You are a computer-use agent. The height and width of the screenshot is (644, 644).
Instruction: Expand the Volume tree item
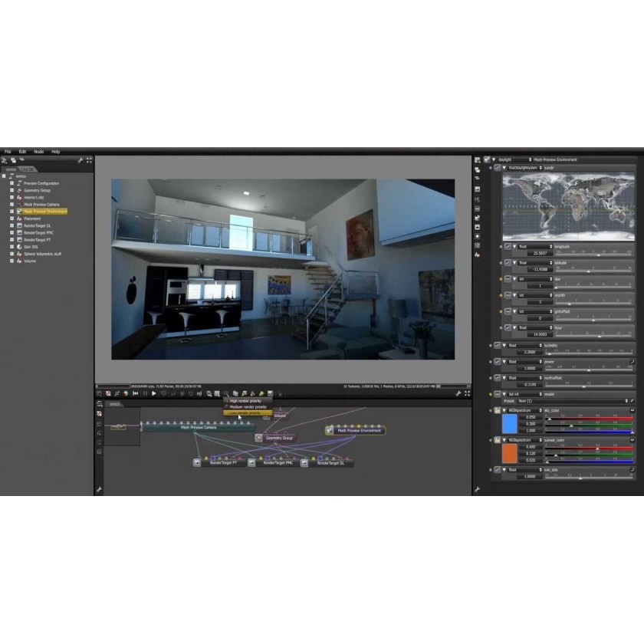click(x=12, y=261)
